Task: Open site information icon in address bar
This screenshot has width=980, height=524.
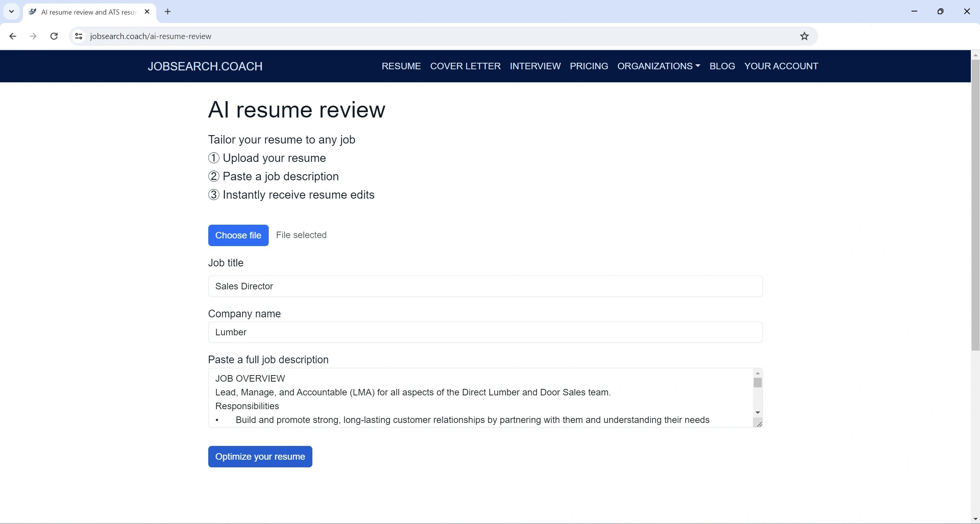Action: [78, 36]
